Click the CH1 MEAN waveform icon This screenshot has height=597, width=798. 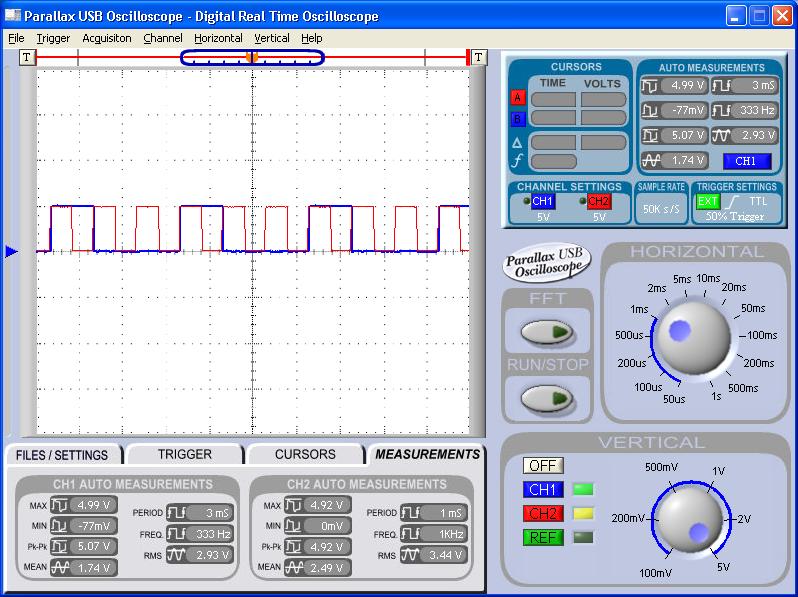(59, 567)
